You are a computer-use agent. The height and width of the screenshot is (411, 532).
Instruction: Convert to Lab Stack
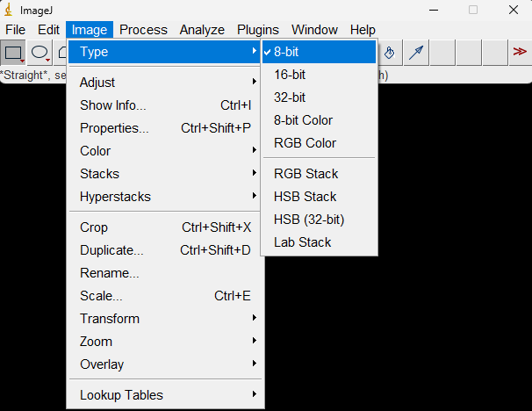(x=319, y=242)
